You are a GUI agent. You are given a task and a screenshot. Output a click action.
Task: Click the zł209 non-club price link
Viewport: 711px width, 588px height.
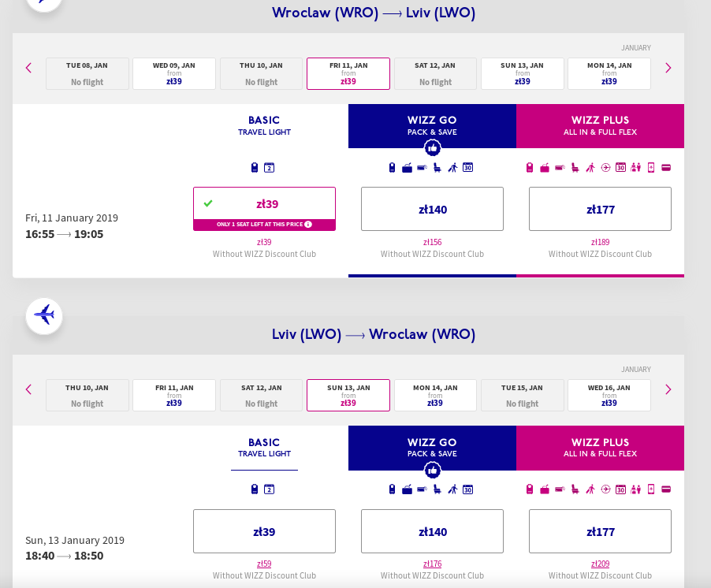pyautogui.click(x=601, y=564)
